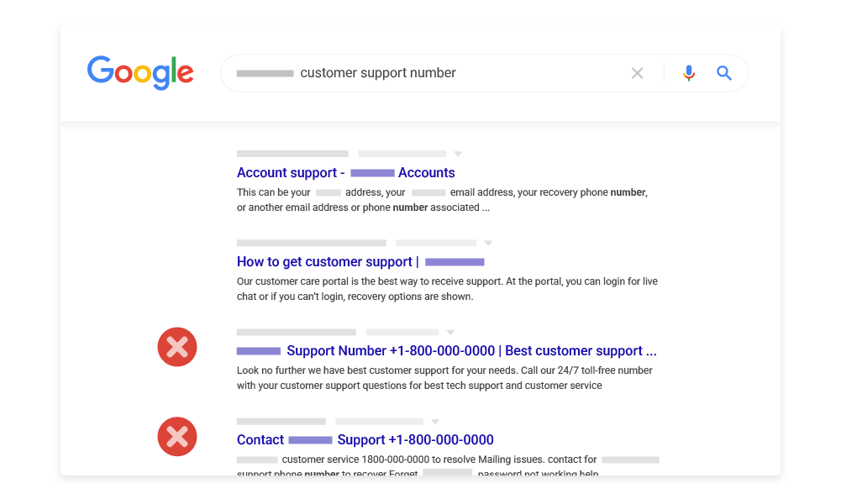This screenshot has height=504, width=841.
Task: Click red X badge beside Contact Support result
Action: pyautogui.click(x=177, y=437)
